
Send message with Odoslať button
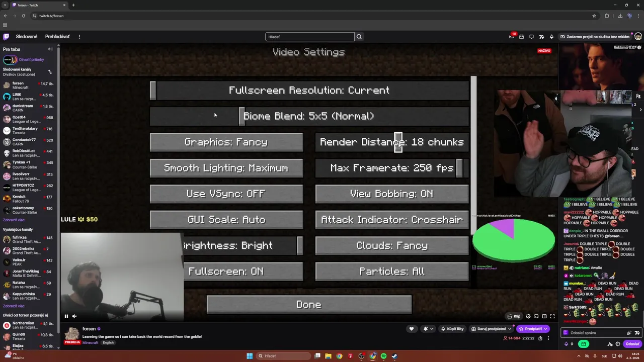point(632,344)
